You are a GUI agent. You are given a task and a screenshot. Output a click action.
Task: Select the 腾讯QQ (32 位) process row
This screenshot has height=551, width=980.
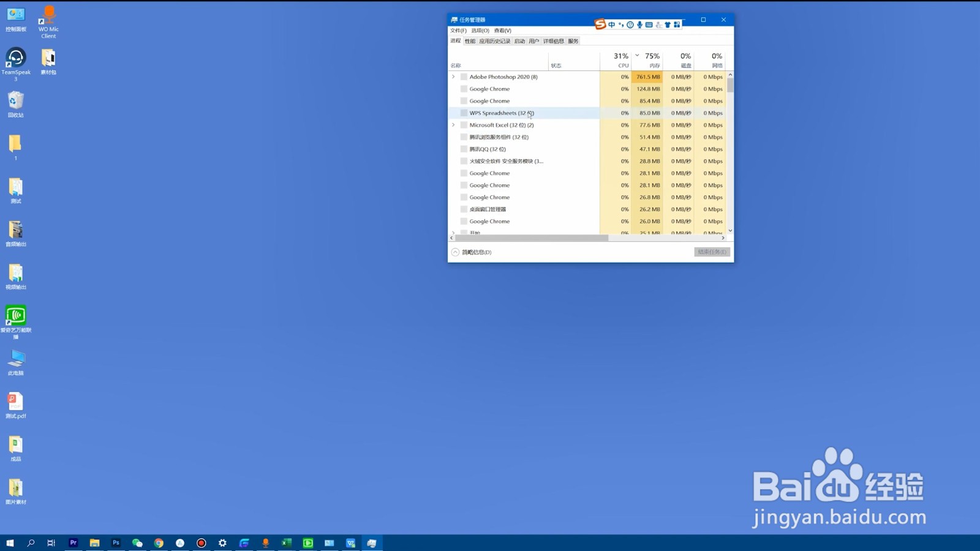pyautogui.click(x=587, y=149)
